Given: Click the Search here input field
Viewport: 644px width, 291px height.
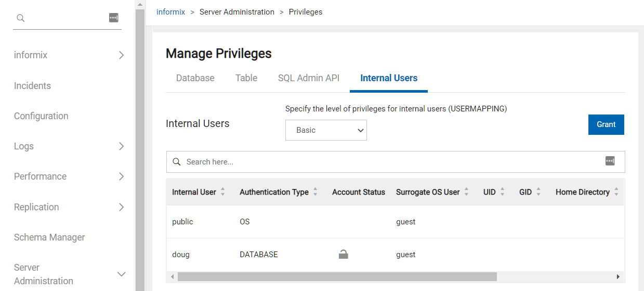Looking at the screenshot, I should click(x=390, y=162).
